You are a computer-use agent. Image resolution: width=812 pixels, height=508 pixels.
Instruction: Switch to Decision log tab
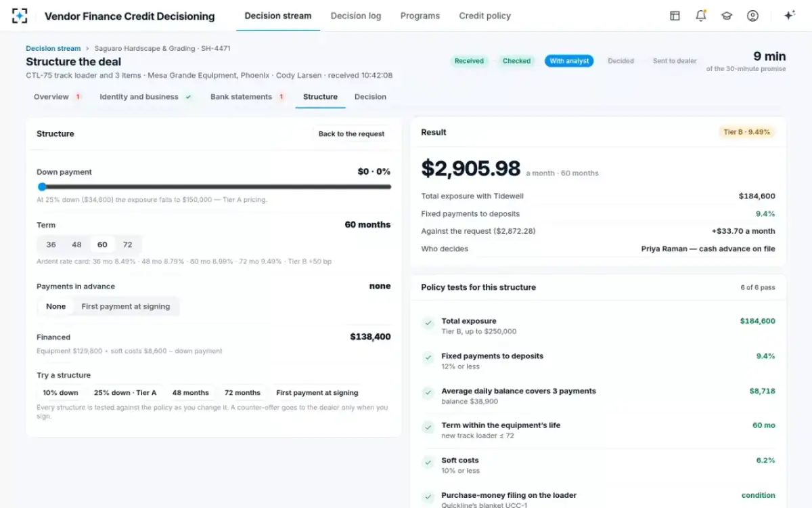[356, 16]
